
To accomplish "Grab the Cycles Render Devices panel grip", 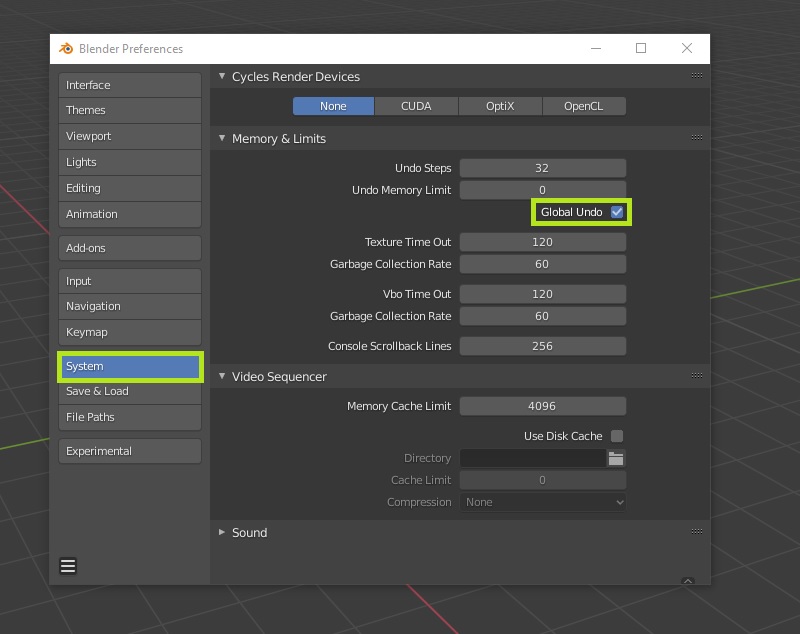I will 696,76.
